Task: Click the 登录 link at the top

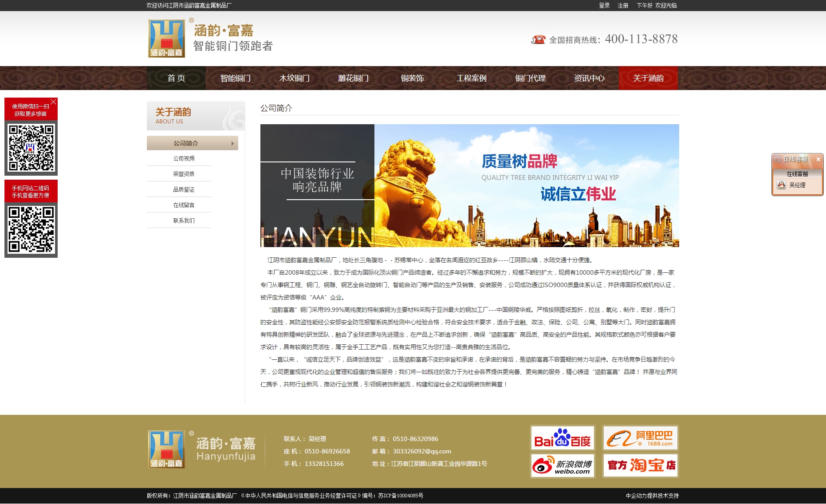Action: 604,5
